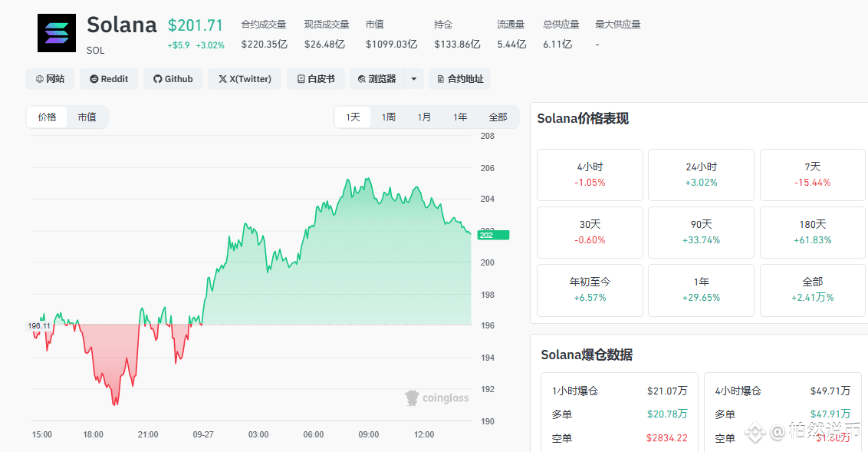The height and width of the screenshot is (452, 868).
Task: Click the green 202 price marker
Action: tap(492, 236)
